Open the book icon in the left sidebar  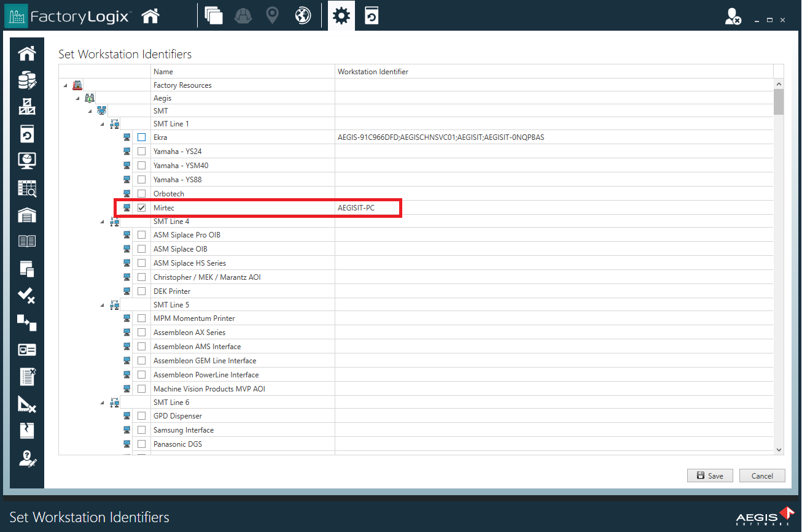pos(26,241)
